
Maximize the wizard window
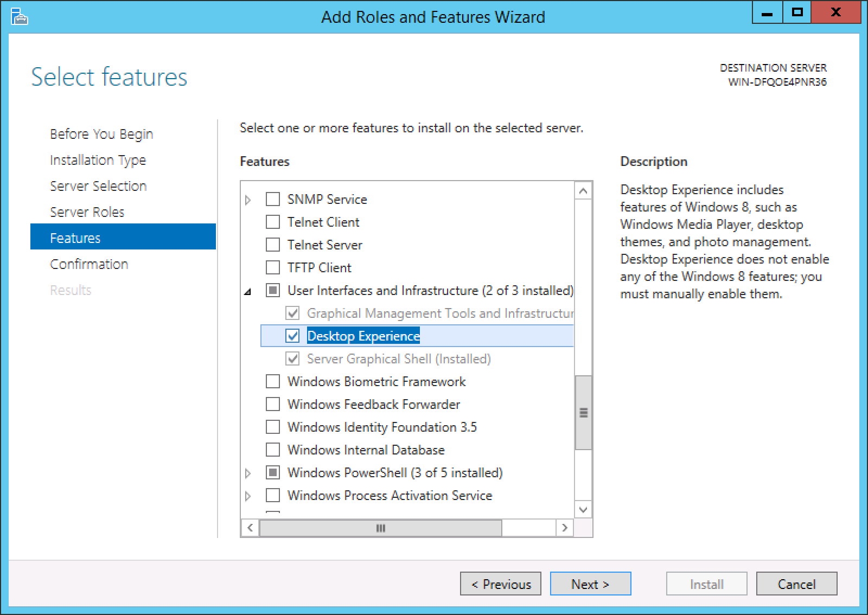[797, 13]
